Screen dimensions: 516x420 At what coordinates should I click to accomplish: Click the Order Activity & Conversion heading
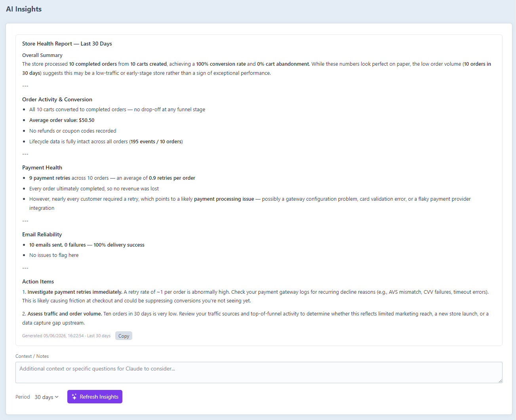coord(57,99)
